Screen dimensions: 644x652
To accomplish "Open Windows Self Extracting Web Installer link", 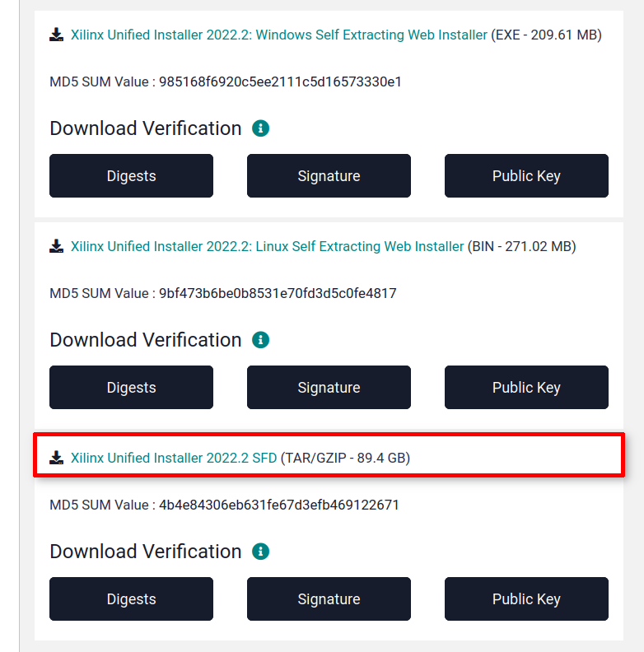I will pyautogui.click(x=279, y=35).
